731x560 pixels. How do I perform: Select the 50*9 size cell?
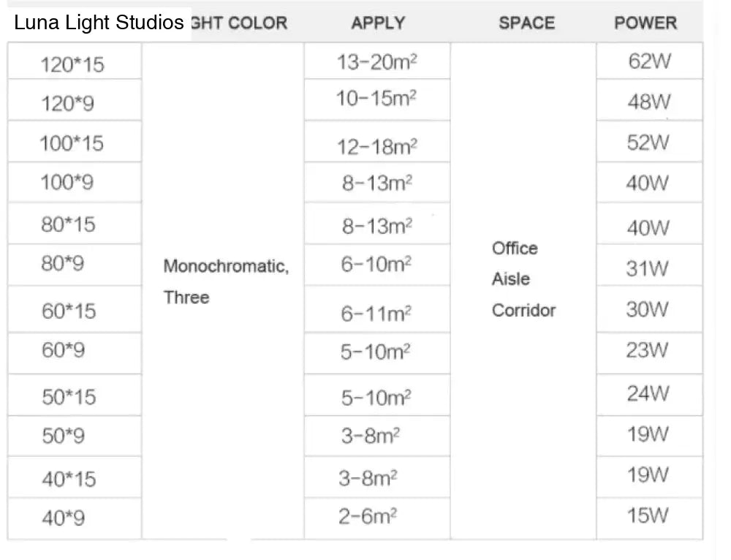75,436
